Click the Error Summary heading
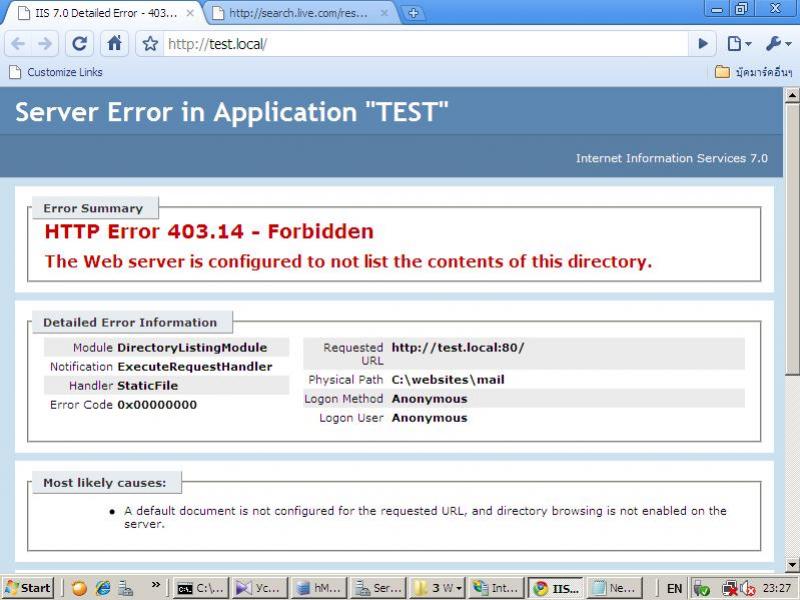Screen dimensions: 800x600 point(93,208)
